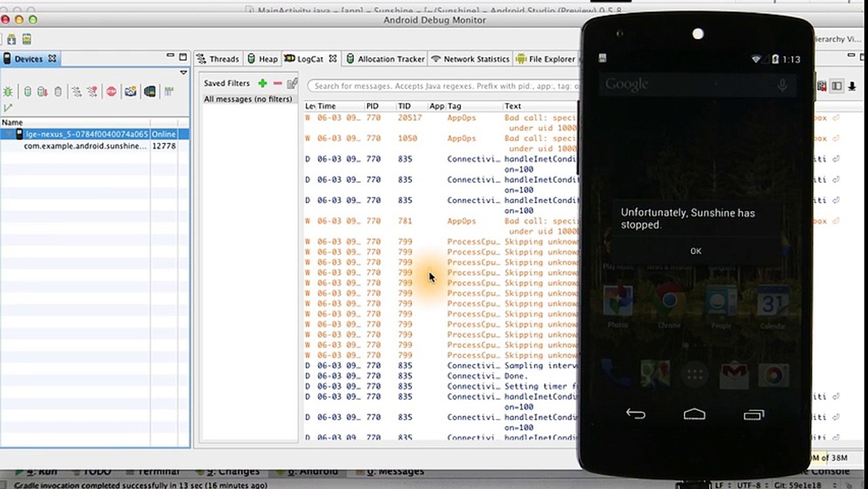Click the Dump HPROF file icon
868x489 pixels.
(x=42, y=92)
